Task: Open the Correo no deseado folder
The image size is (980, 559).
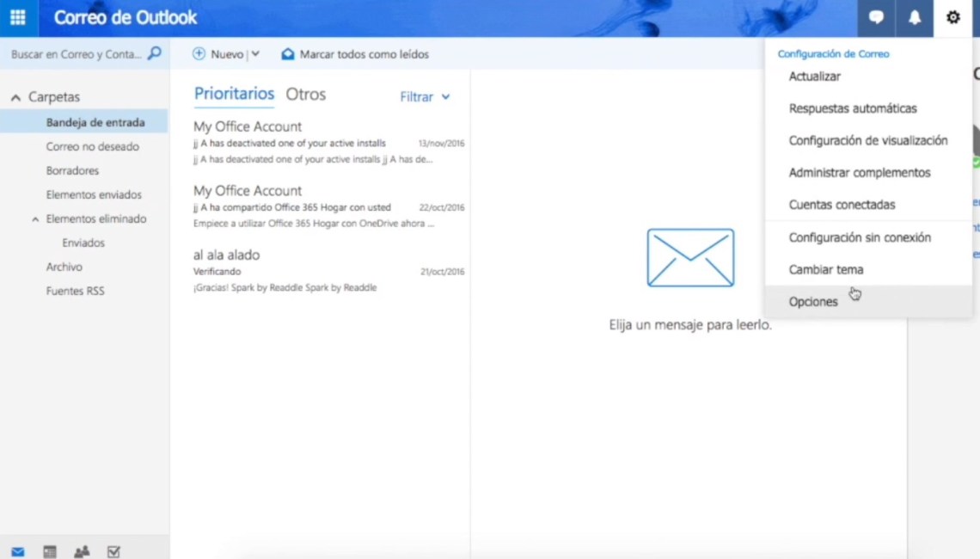Action: point(92,147)
